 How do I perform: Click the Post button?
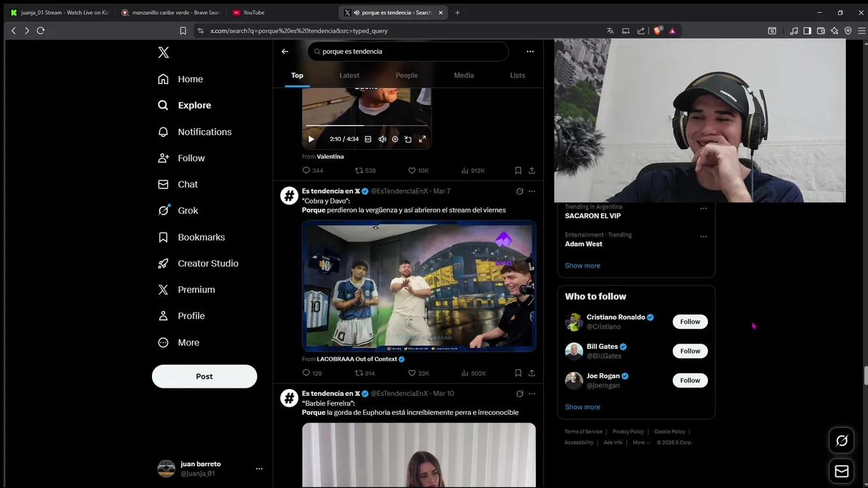tap(204, 376)
